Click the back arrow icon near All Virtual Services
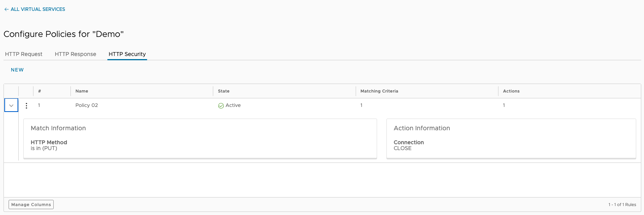 6,9
